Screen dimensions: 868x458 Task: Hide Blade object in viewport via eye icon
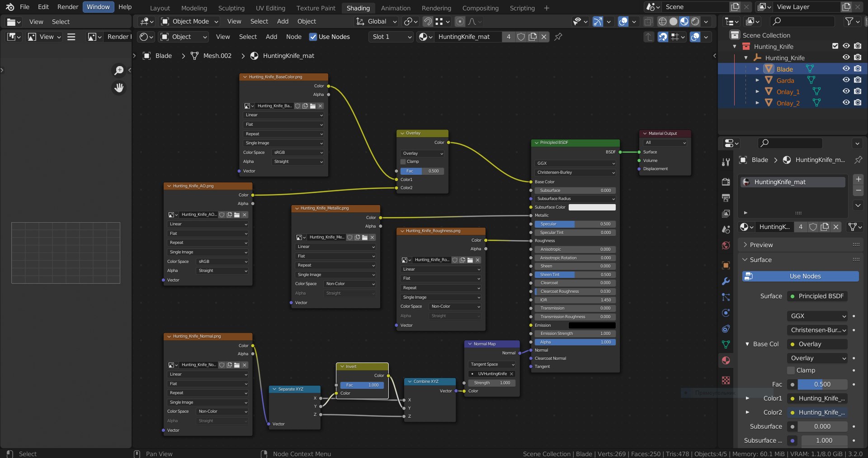pyautogui.click(x=846, y=69)
